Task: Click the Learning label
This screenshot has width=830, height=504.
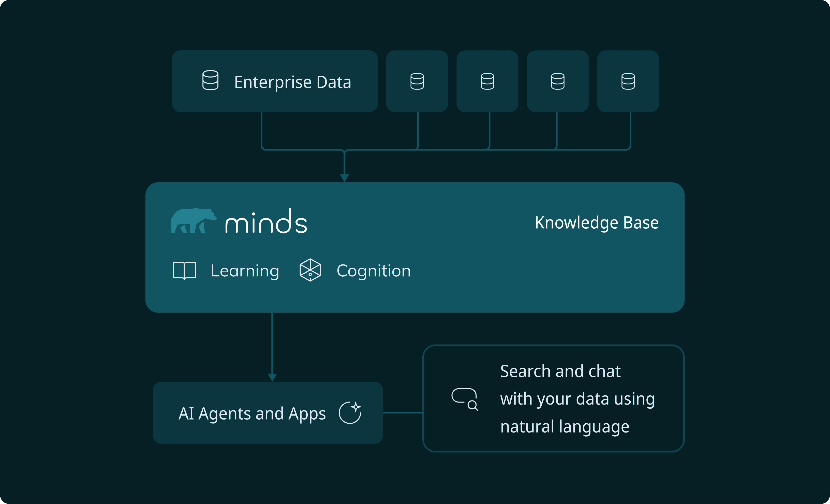Action: coord(245,271)
